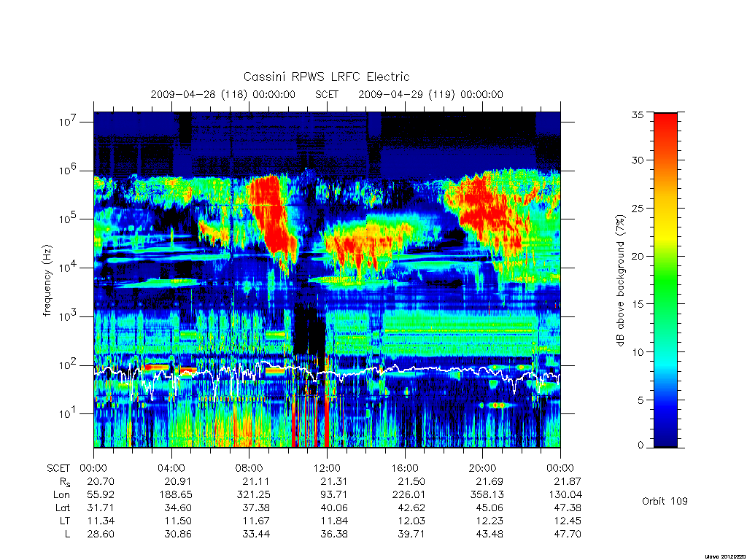Select the L value '28.60'
Screen dimensions: 747x560
pos(101,534)
